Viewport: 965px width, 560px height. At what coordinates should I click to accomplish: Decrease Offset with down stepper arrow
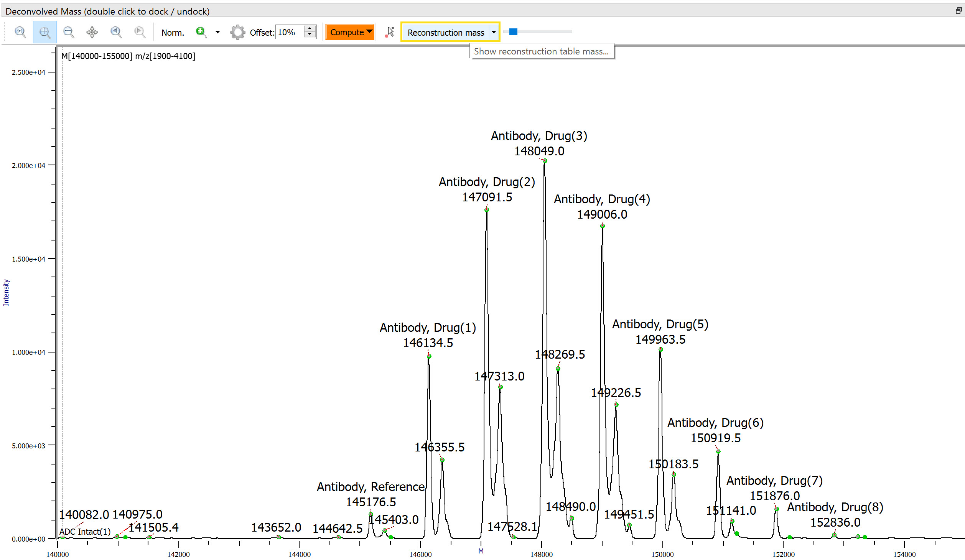coord(310,35)
